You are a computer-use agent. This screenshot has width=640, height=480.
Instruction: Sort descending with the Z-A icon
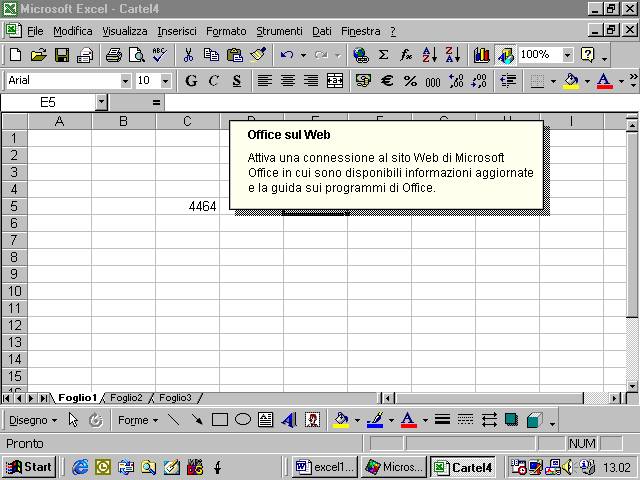(453, 55)
